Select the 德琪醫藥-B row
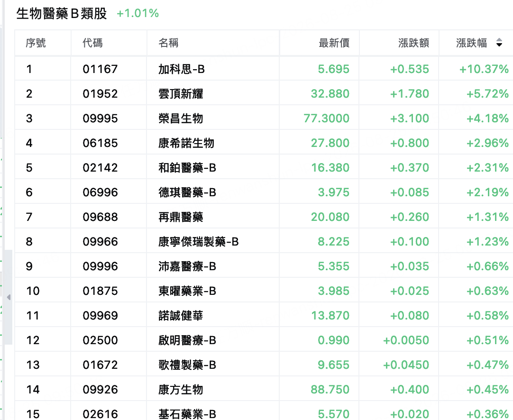The image size is (513, 420). coord(264,192)
